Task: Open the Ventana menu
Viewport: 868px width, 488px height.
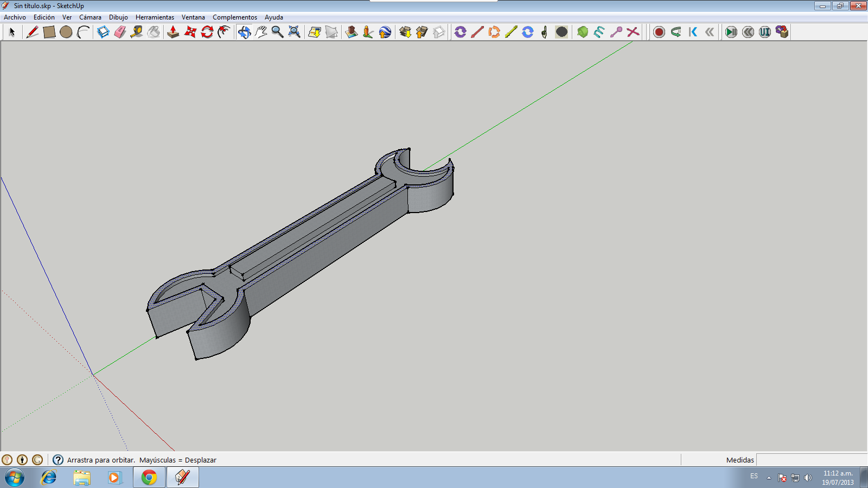Action: (193, 17)
